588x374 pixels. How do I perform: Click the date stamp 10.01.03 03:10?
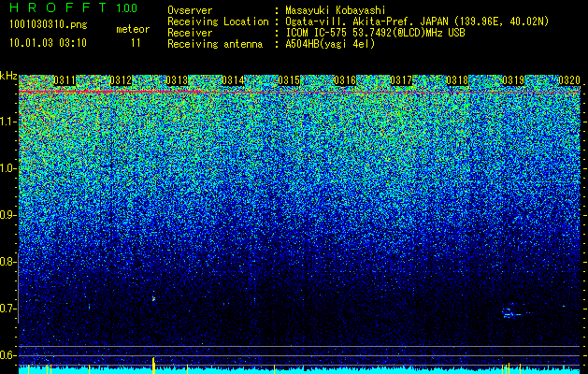point(48,43)
